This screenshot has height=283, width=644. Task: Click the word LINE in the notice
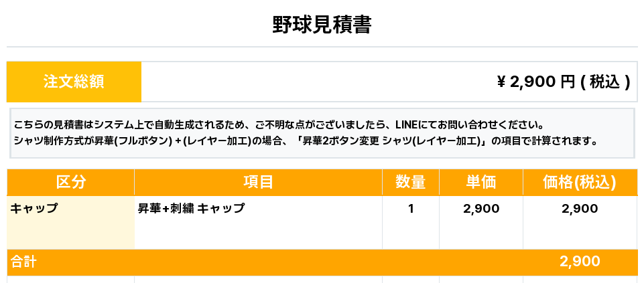(x=408, y=125)
